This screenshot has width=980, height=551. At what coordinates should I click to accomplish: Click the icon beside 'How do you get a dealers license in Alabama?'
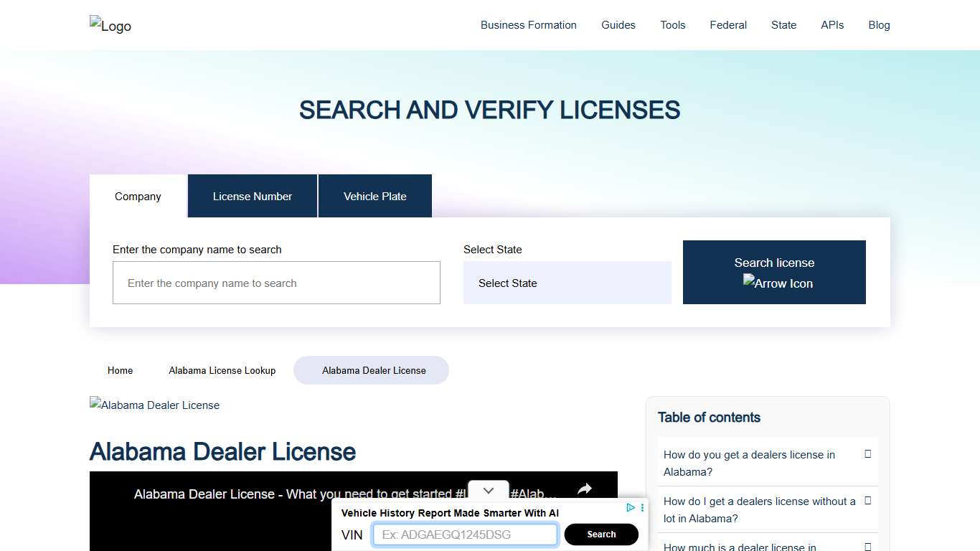click(867, 453)
